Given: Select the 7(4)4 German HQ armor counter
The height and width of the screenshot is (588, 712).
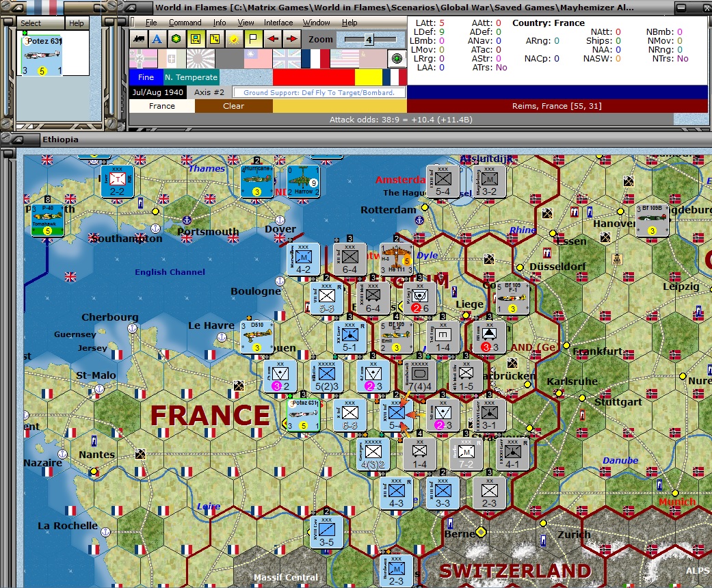Looking at the screenshot, I should pos(419,375).
